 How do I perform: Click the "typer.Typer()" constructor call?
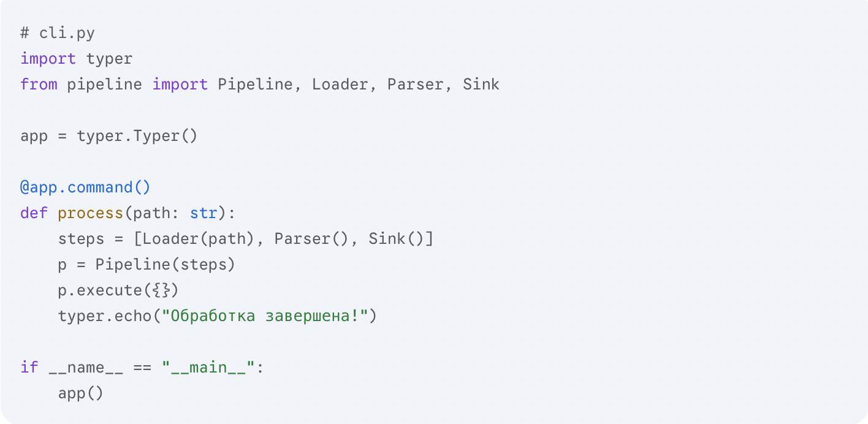[137, 135]
